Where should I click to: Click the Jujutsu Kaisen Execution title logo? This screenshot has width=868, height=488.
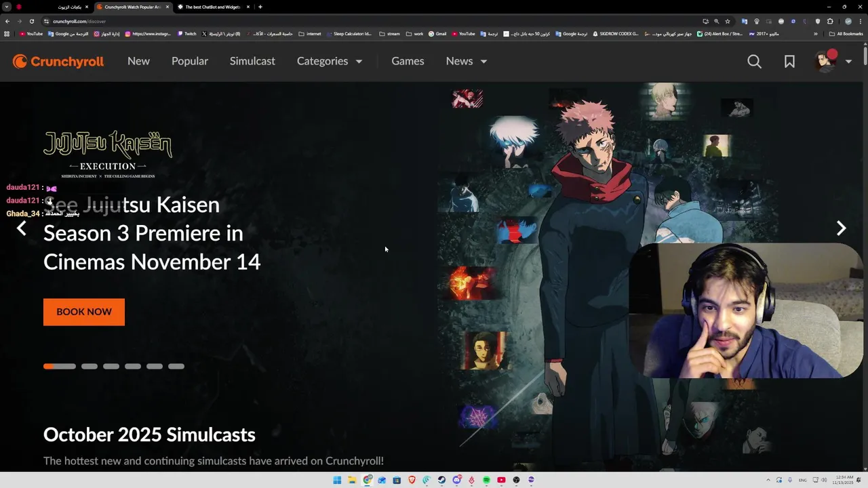coord(108,154)
